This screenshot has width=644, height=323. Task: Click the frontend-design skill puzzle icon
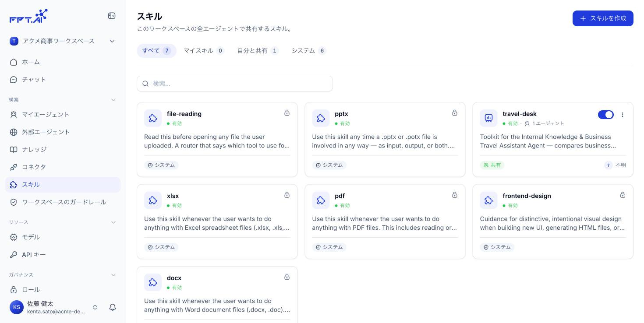click(x=488, y=200)
